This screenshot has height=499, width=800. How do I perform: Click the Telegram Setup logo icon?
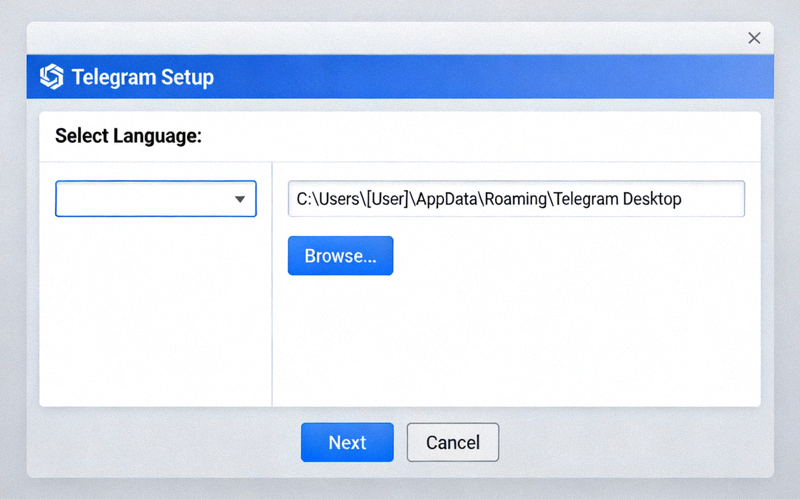coord(52,77)
